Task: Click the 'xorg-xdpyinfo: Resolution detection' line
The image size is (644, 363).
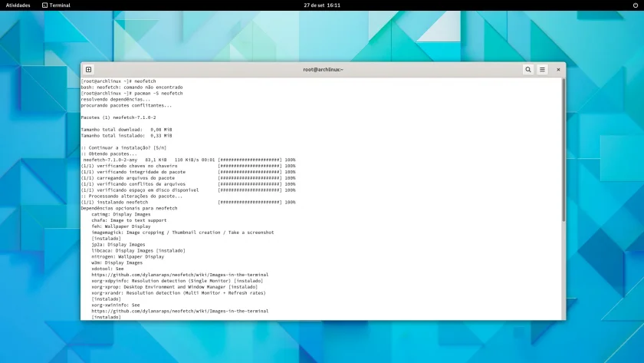Action: pyautogui.click(x=177, y=281)
